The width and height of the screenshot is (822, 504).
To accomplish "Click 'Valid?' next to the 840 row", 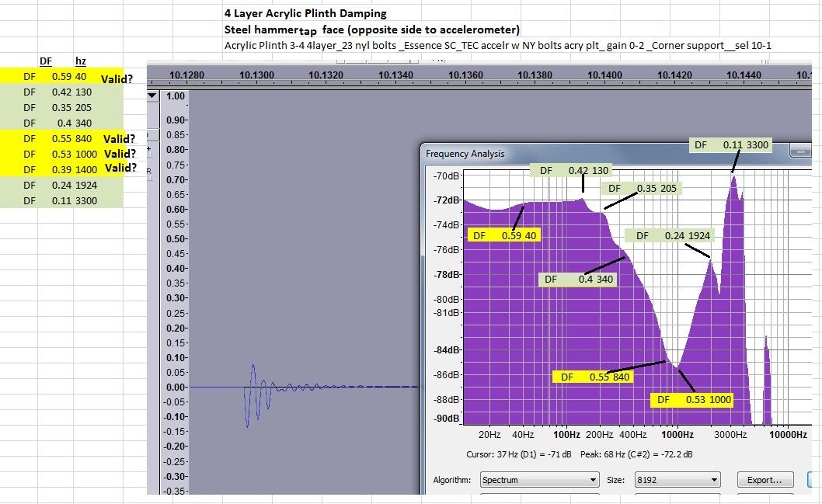I will (x=119, y=139).
